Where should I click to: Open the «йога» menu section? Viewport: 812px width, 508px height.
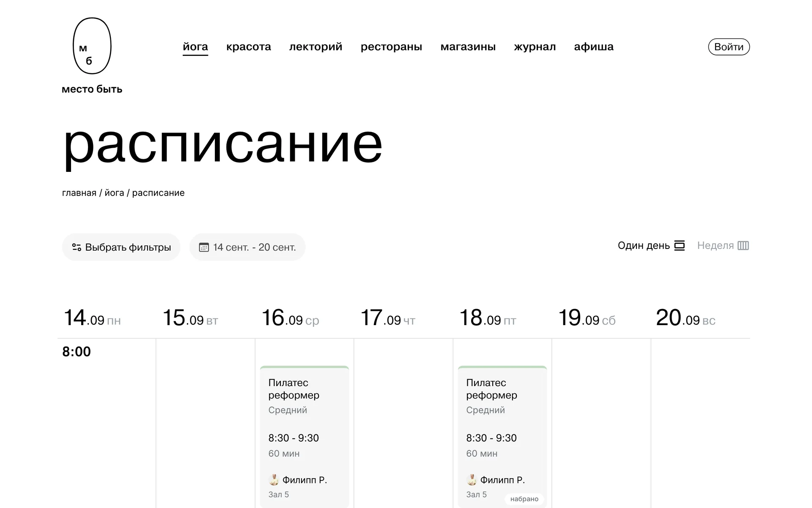[x=195, y=47]
